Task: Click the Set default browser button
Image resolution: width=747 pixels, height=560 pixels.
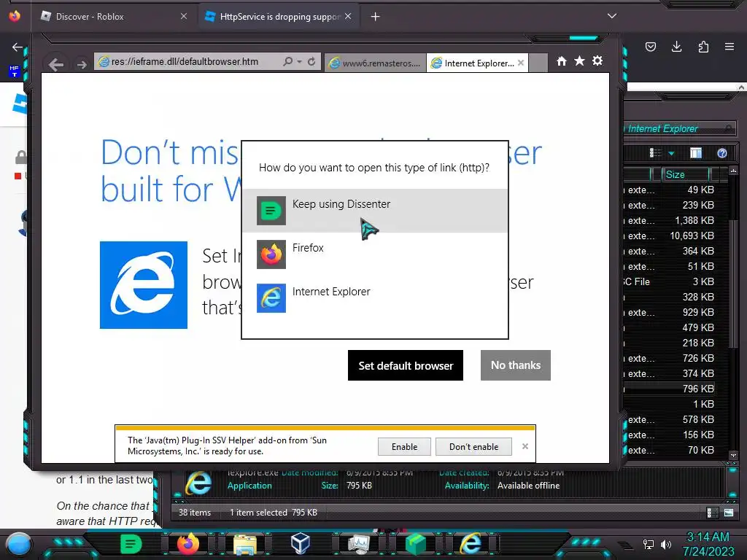Action: tap(406, 365)
